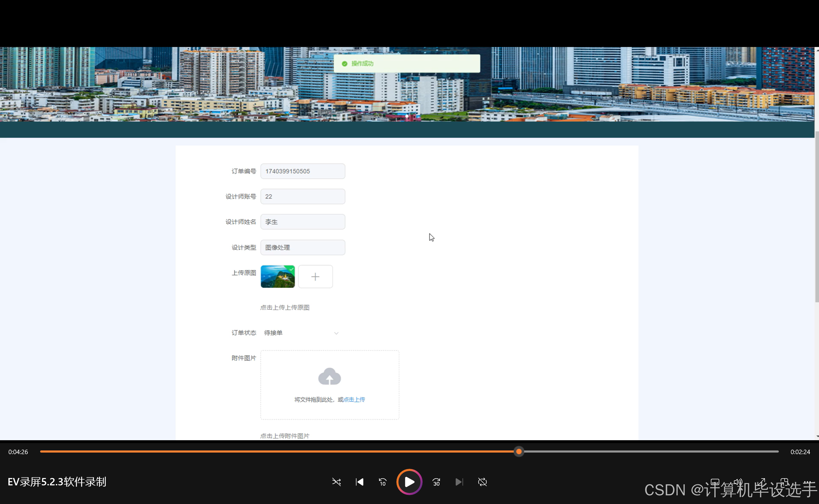Click the plus box to add image
This screenshot has width=819, height=504.
coord(315,277)
